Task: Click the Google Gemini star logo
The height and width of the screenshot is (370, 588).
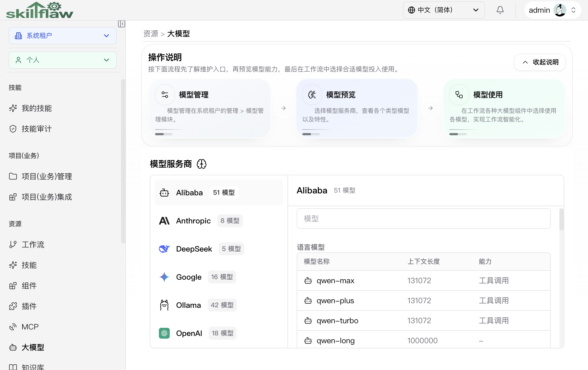Action: [164, 277]
